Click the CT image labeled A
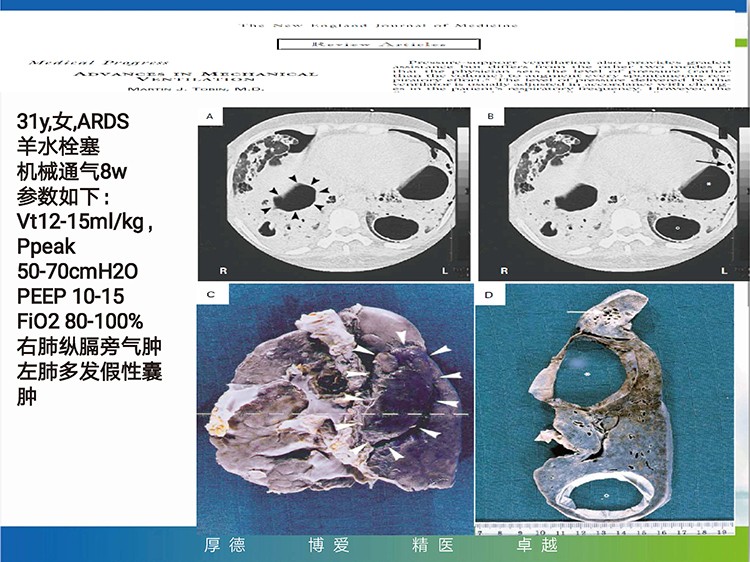 pyautogui.click(x=334, y=194)
